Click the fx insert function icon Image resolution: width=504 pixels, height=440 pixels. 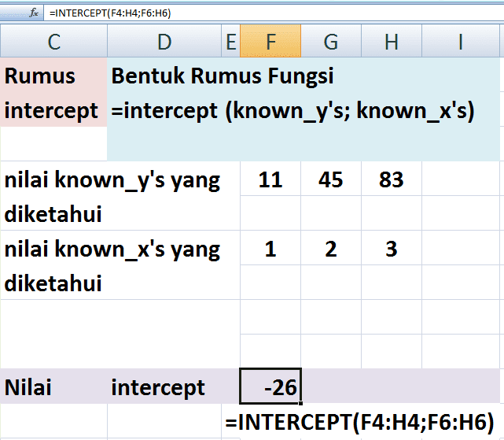point(34,13)
